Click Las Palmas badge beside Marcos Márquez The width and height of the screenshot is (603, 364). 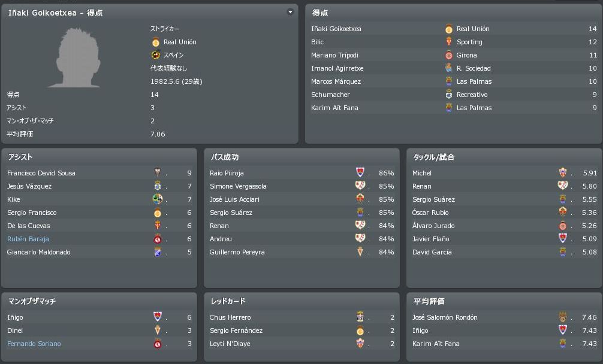coord(448,81)
